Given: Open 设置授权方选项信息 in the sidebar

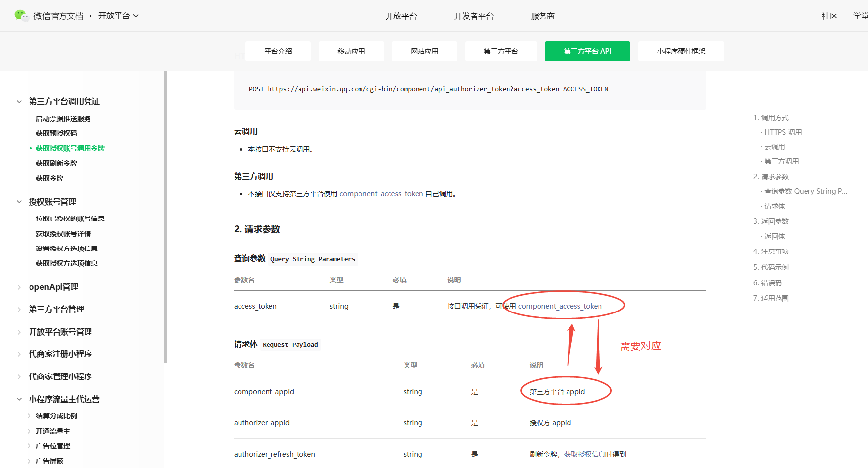Looking at the screenshot, I should [67, 249].
